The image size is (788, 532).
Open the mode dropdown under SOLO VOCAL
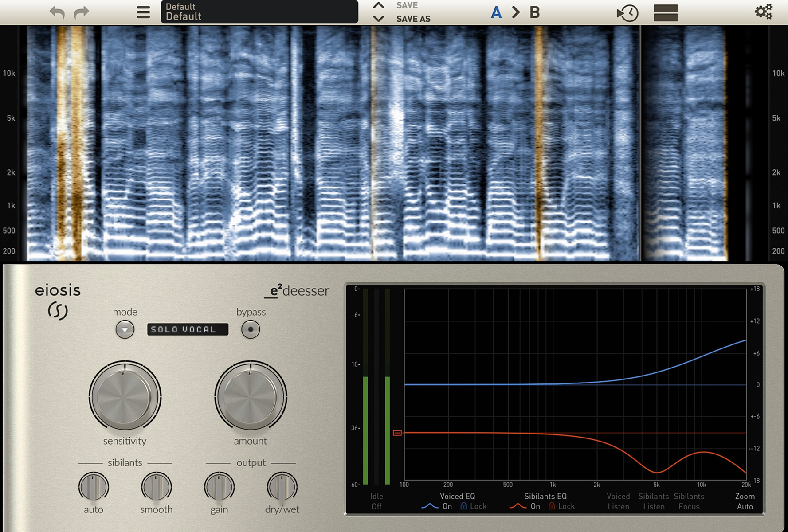click(125, 329)
